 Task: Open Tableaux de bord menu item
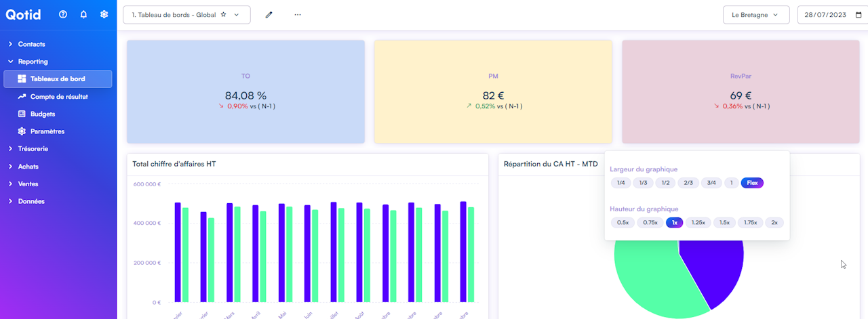pos(58,79)
